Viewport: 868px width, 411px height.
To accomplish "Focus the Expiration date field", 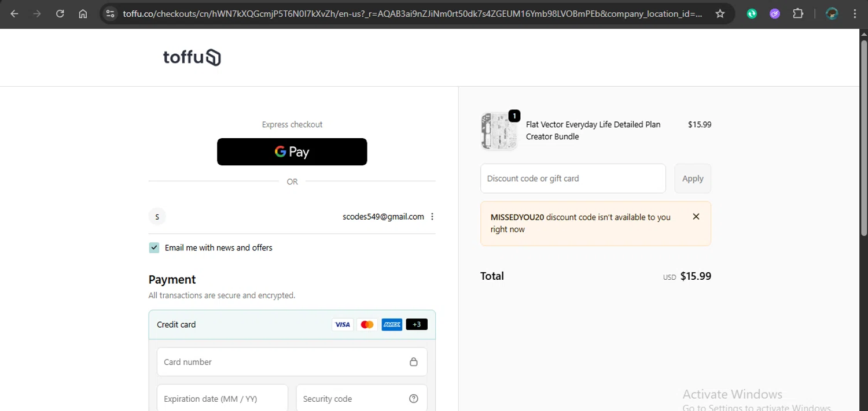I will [222, 399].
